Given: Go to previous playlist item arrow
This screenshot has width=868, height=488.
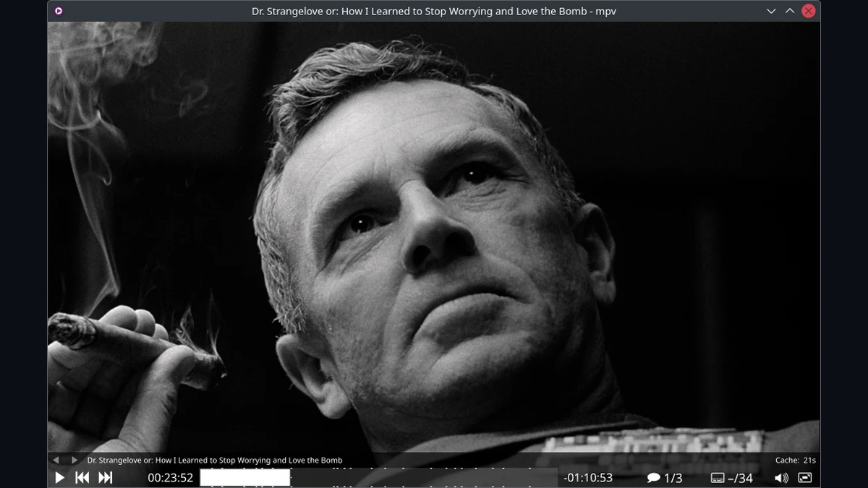Looking at the screenshot, I should pos(56,460).
